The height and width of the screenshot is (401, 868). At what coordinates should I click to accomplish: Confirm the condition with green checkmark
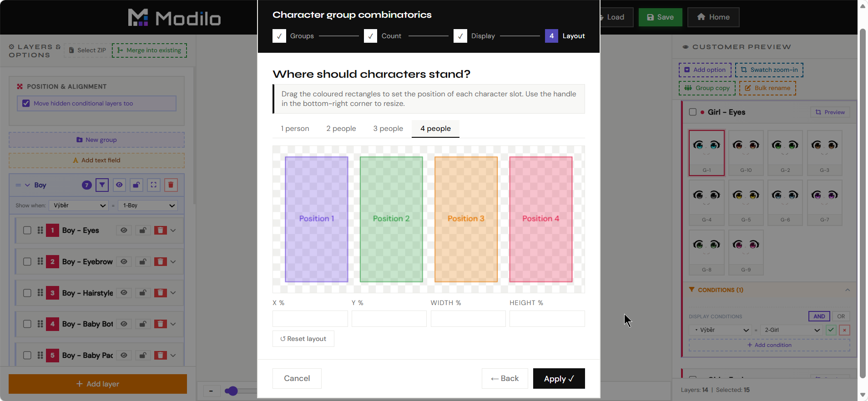pos(831,330)
